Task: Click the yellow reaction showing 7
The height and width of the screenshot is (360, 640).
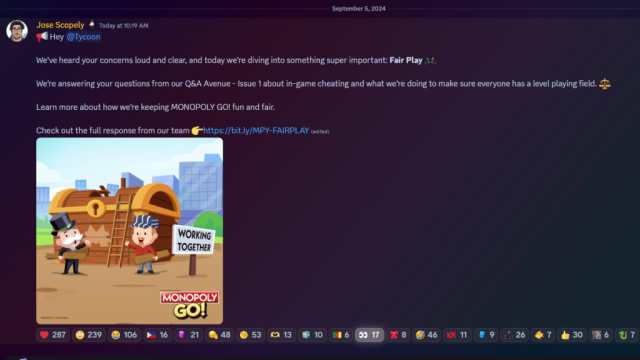Action: tap(543, 335)
